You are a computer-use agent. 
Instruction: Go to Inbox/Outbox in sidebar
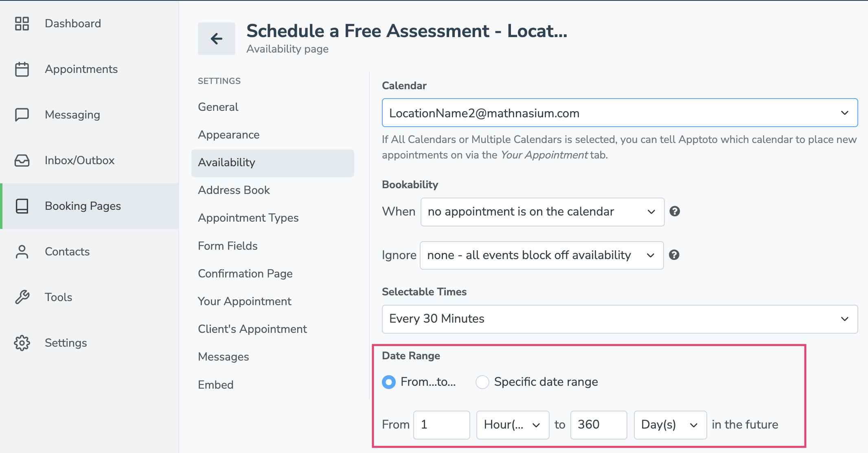coord(89,161)
